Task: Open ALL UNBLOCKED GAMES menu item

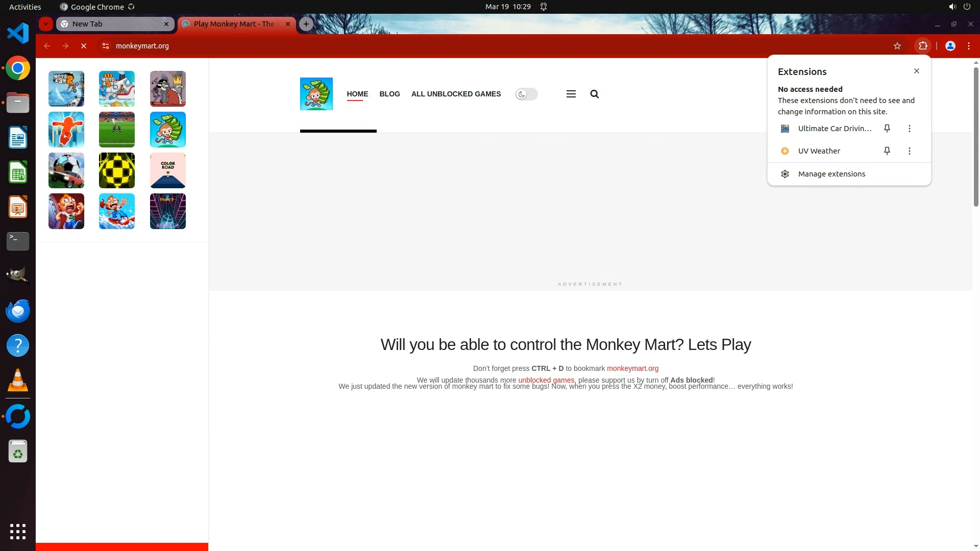Action: (x=456, y=94)
